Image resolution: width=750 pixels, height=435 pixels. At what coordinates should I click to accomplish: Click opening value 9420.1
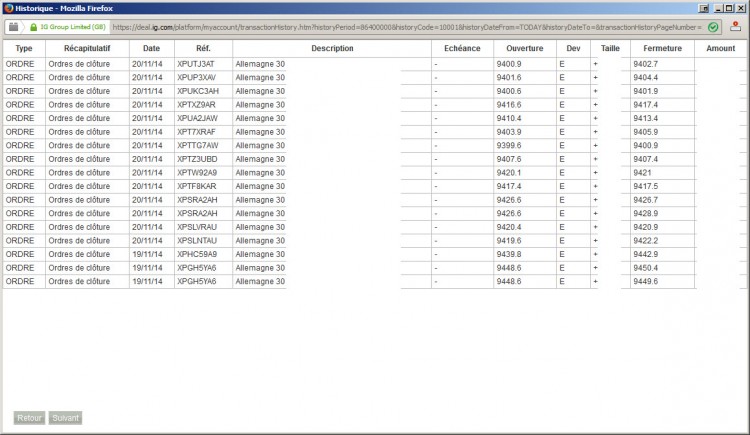pos(508,173)
